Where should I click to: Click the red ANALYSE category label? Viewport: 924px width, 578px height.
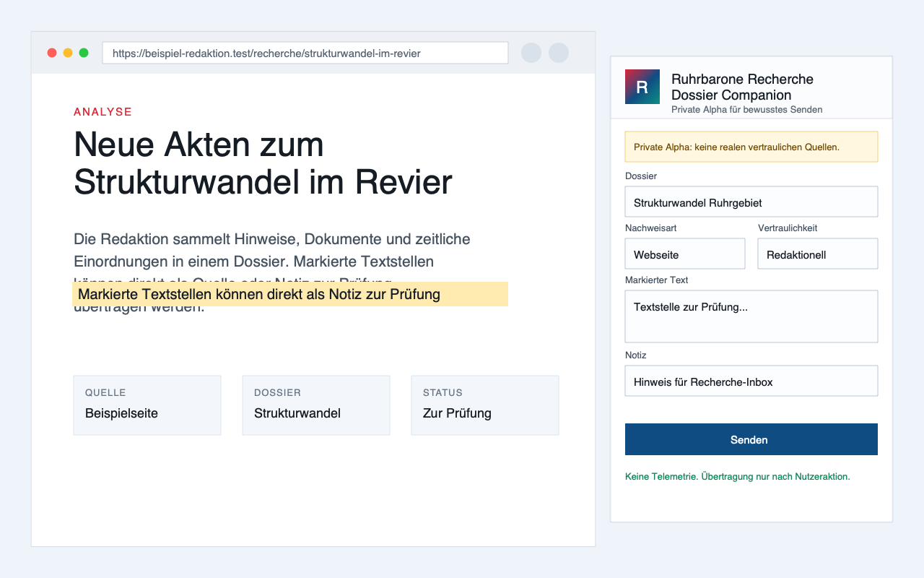tap(103, 112)
